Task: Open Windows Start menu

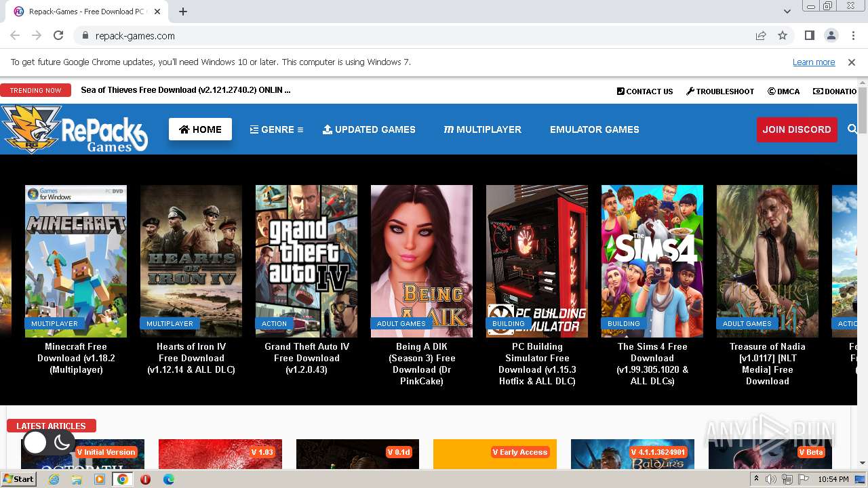Action: (x=19, y=479)
